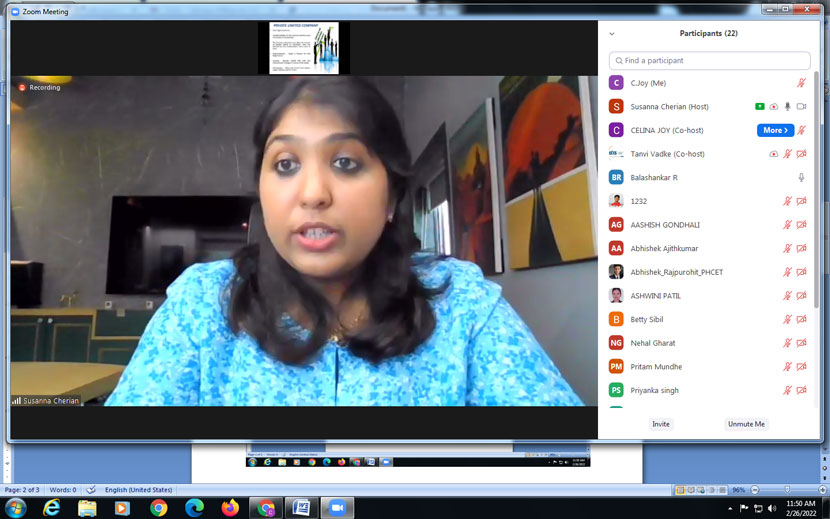Image resolution: width=830 pixels, height=519 pixels.
Task: Click Words: 0 in Word status bar
Action: 63,490
